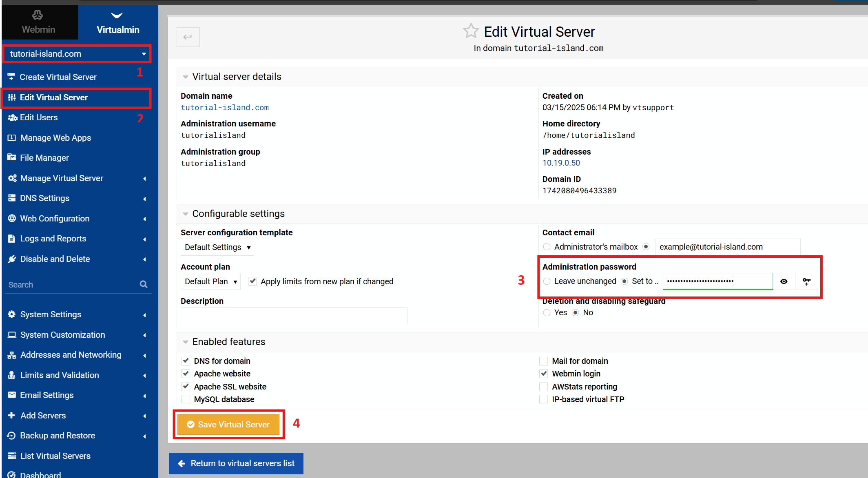
Task: Click into the Description text field
Action: [294, 316]
